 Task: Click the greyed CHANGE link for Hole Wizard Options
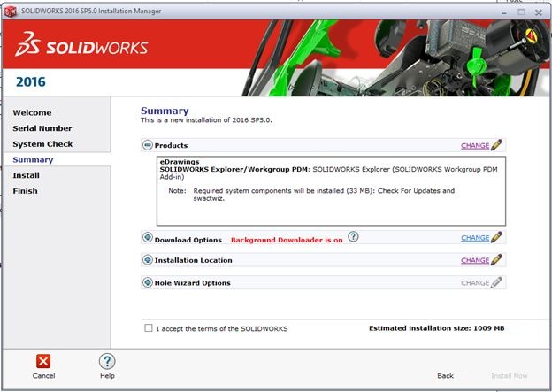coord(475,283)
